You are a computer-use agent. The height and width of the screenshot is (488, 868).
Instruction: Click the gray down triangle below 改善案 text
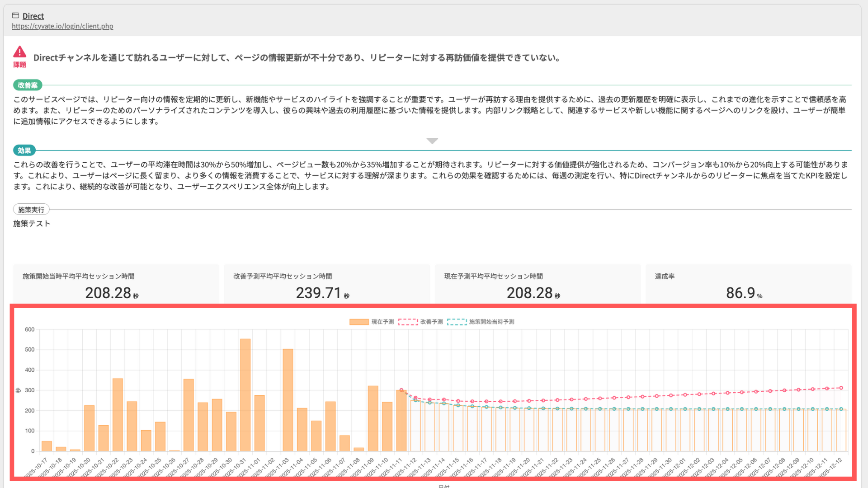432,141
